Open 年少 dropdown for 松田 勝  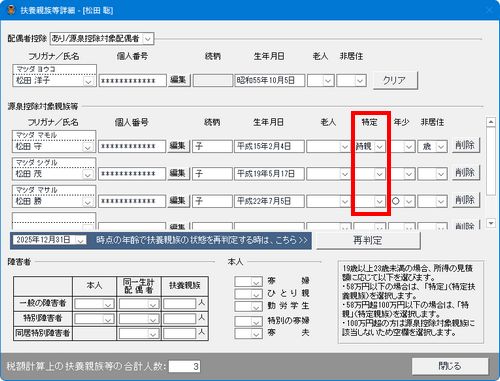(x=409, y=201)
